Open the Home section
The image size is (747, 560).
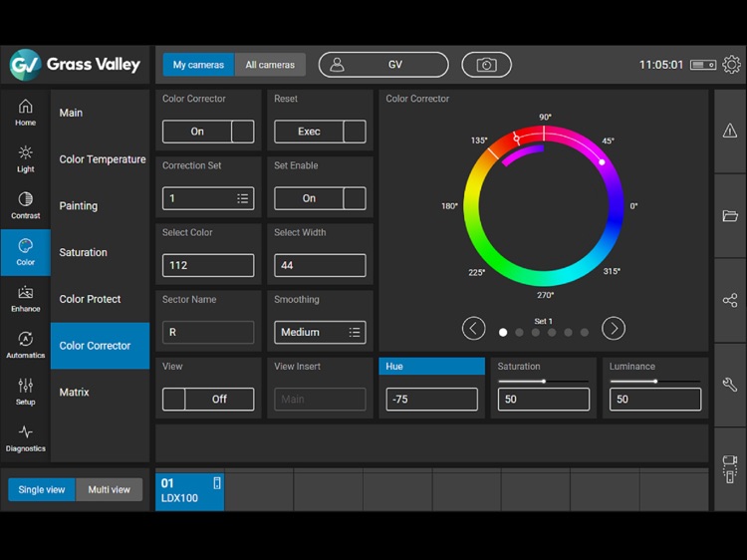tap(25, 113)
